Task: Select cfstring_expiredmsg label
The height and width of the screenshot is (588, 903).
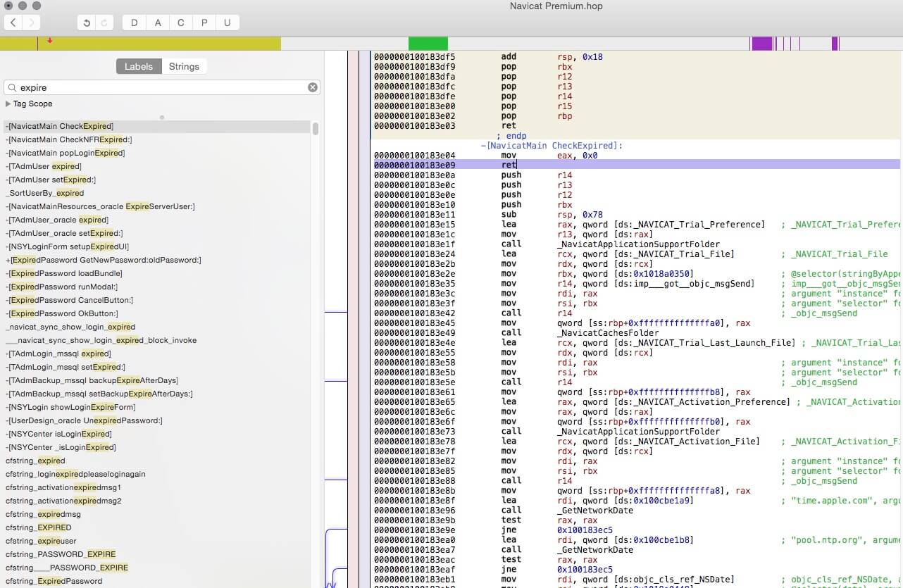Action: click(44, 514)
